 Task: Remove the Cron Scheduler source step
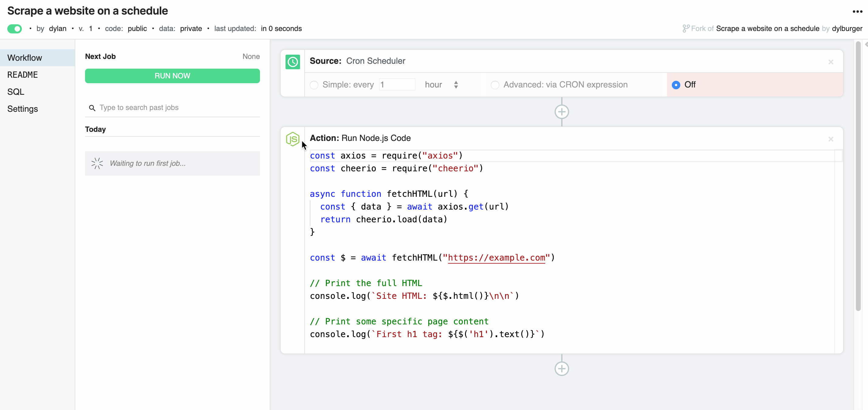831,62
